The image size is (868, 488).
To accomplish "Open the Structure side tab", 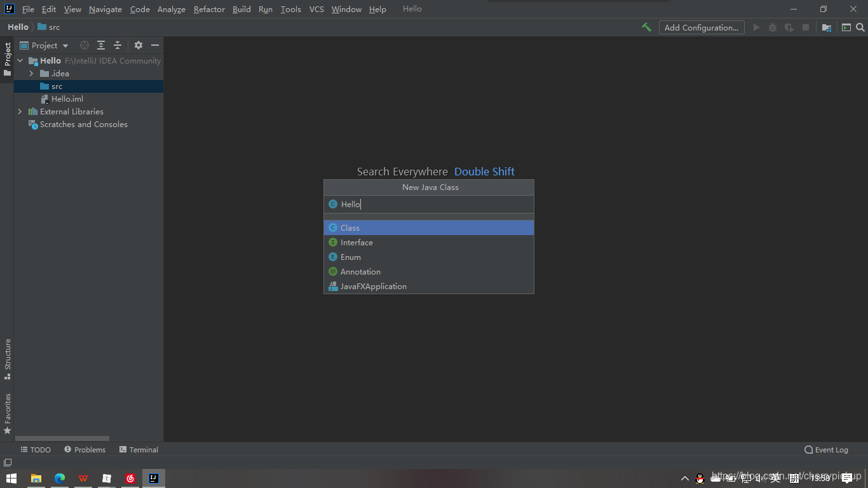I will [x=7, y=359].
